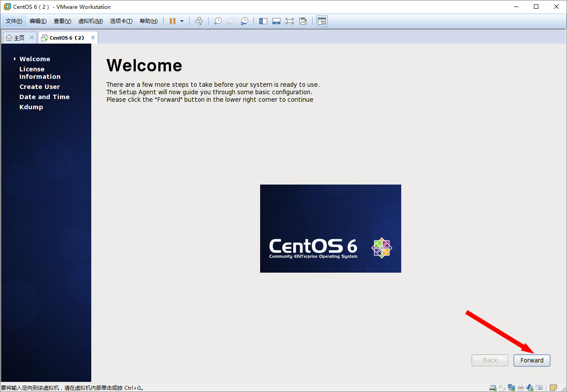Open the 文件(F) menu

pos(14,21)
